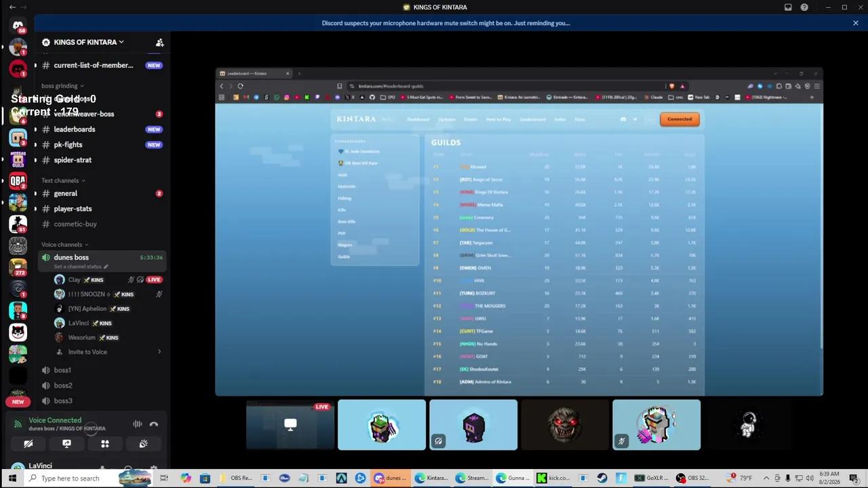The image size is (868, 488).
Task: Dismiss the microphone mute reminder banner
Action: click(x=856, y=23)
